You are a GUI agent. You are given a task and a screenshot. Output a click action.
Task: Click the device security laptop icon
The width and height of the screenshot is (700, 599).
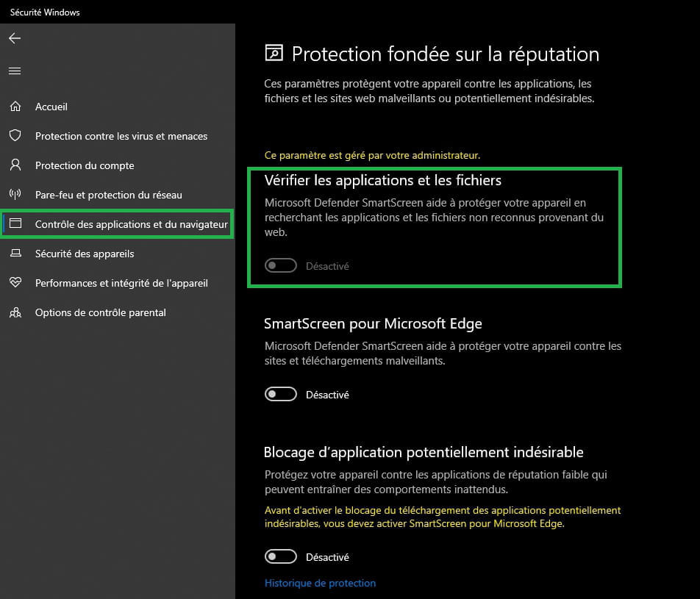coord(15,253)
